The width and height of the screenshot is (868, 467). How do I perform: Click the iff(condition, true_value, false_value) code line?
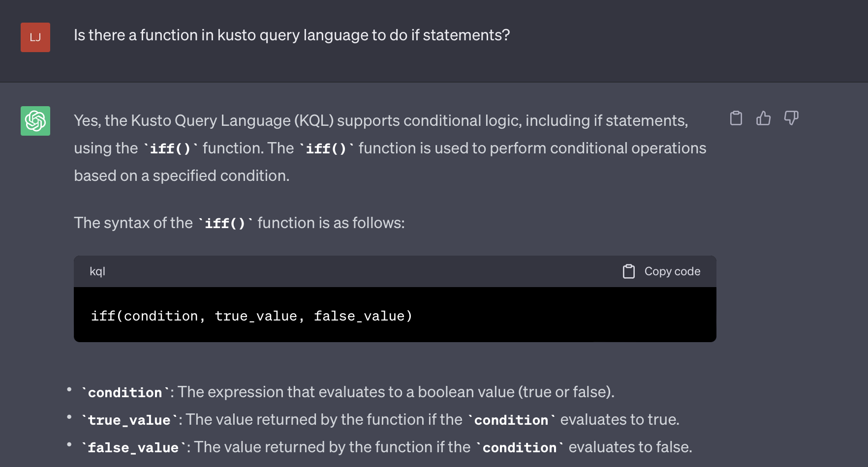251,316
